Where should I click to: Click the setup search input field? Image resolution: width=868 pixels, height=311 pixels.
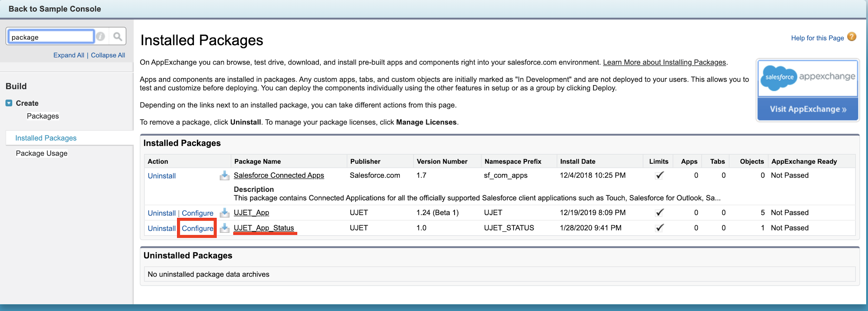pos(51,37)
